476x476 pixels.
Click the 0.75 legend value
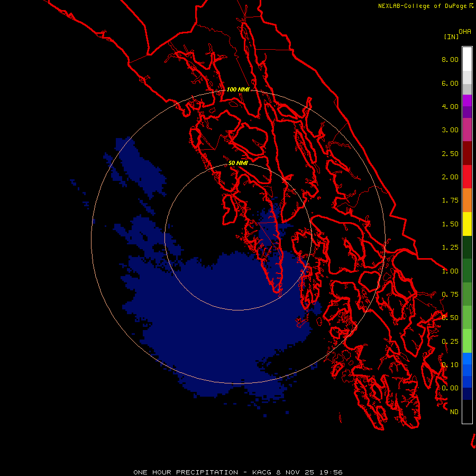450,295
